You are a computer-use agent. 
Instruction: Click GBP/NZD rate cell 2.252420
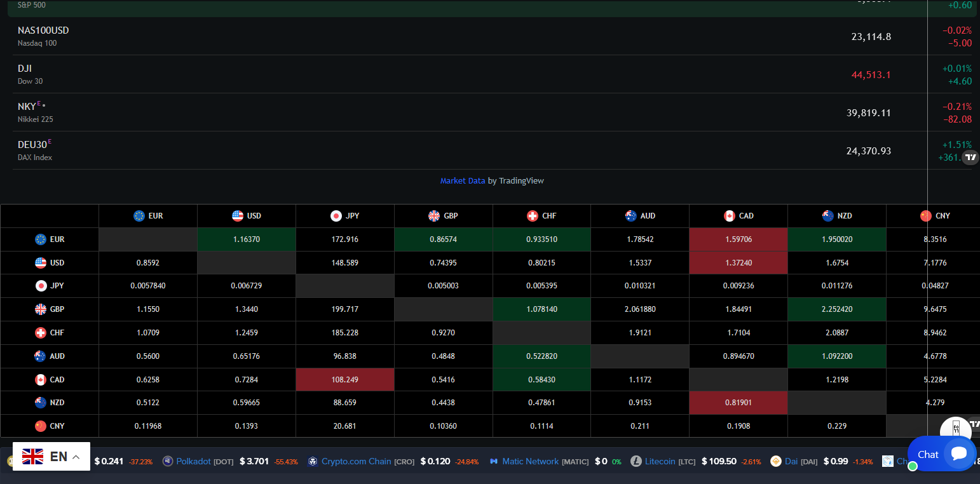[837, 309]
